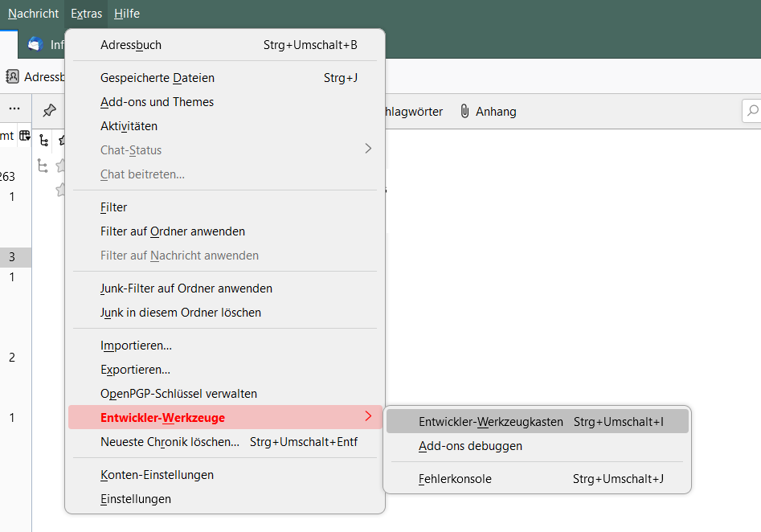Click the magnifier icon in search box
This screenshot has height=532, width=761.
[753, 111]
